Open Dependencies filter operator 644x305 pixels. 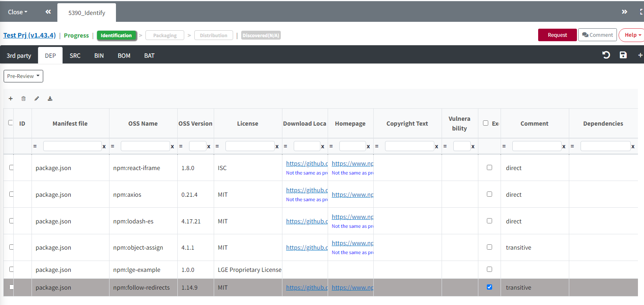(x=572, y=146)
